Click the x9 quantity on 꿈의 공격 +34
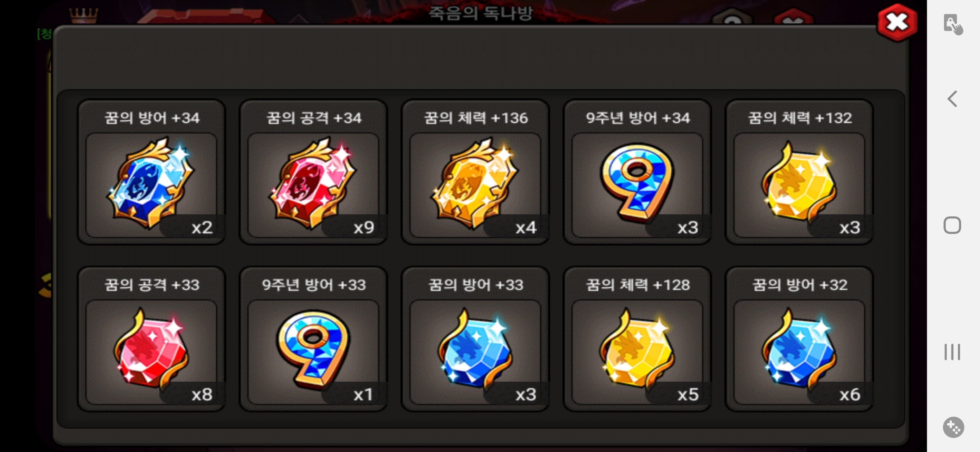 (x=364, y=228)
